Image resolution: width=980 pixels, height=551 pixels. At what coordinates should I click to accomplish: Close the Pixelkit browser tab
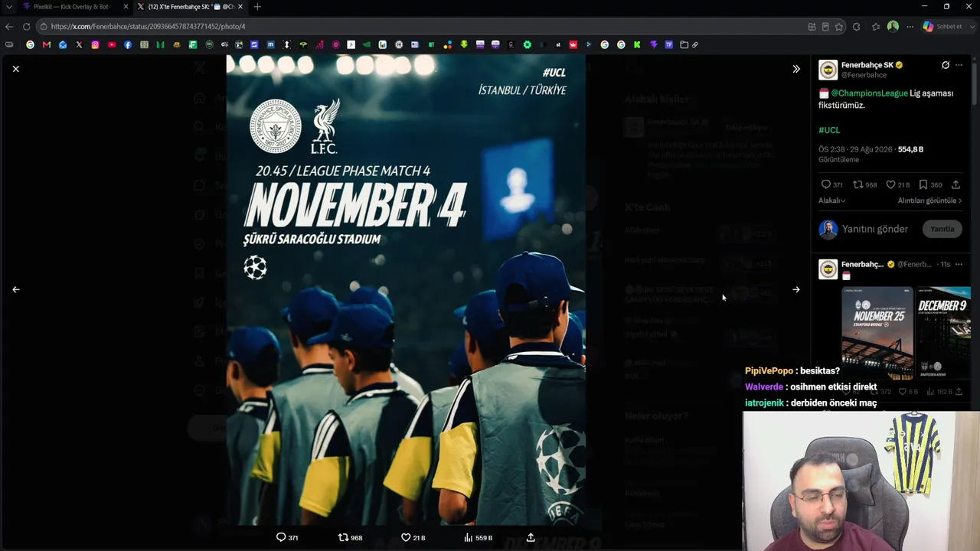126,7
